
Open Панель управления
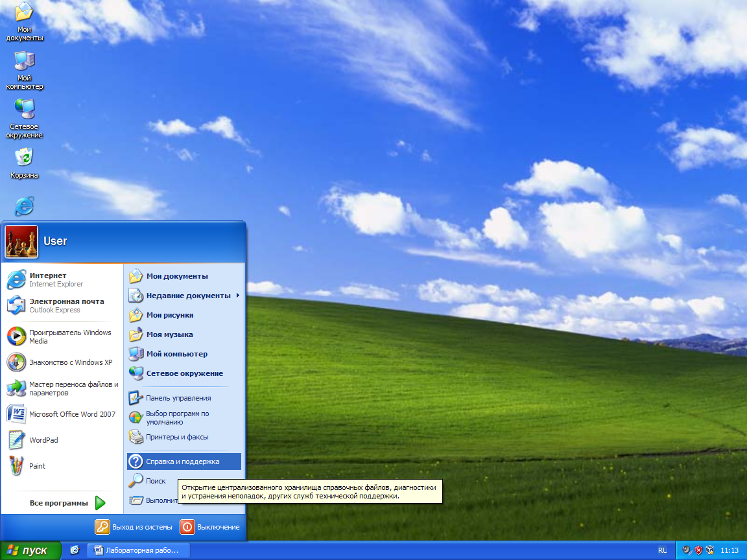(184, 398)
